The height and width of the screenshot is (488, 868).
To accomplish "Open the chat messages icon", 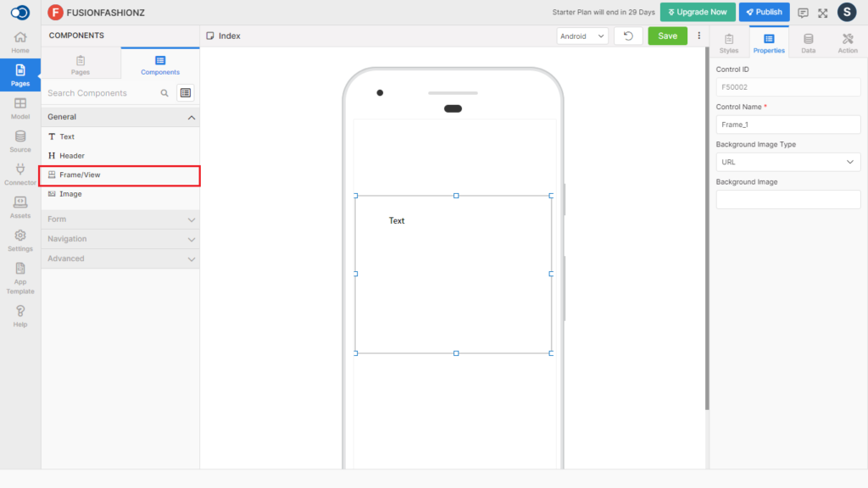I will (803, 13).
